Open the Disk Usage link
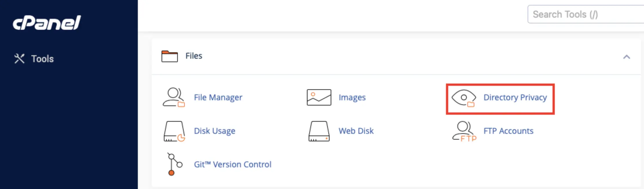Image resolution: width=644 pixels, height=189 pixels. [x=215, y=131]
